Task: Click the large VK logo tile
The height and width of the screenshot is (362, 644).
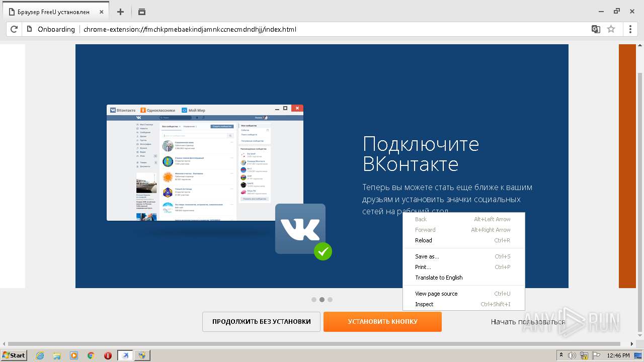Action: pyautogui.click(x=300, y=229)
